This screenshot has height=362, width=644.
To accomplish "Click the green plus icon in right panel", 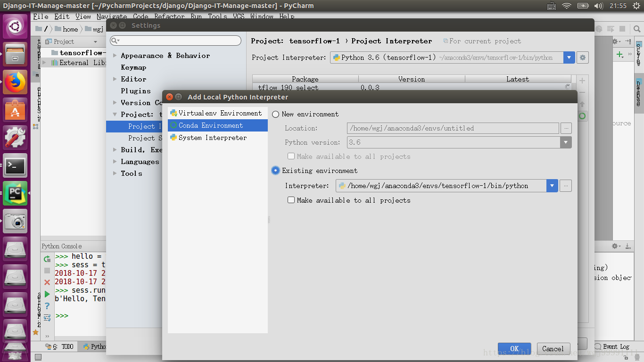I will click(620, 55).
